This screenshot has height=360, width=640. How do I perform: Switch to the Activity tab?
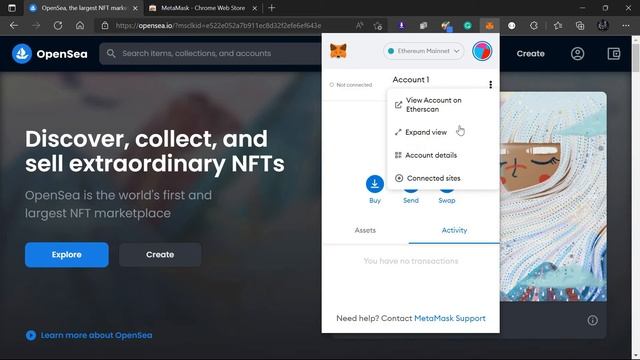pos(454,230)
